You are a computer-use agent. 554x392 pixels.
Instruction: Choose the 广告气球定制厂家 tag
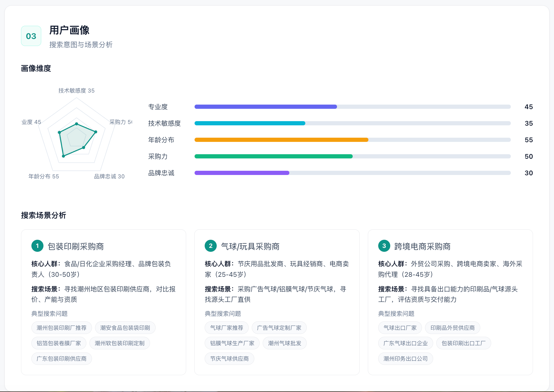coord(279,328)
